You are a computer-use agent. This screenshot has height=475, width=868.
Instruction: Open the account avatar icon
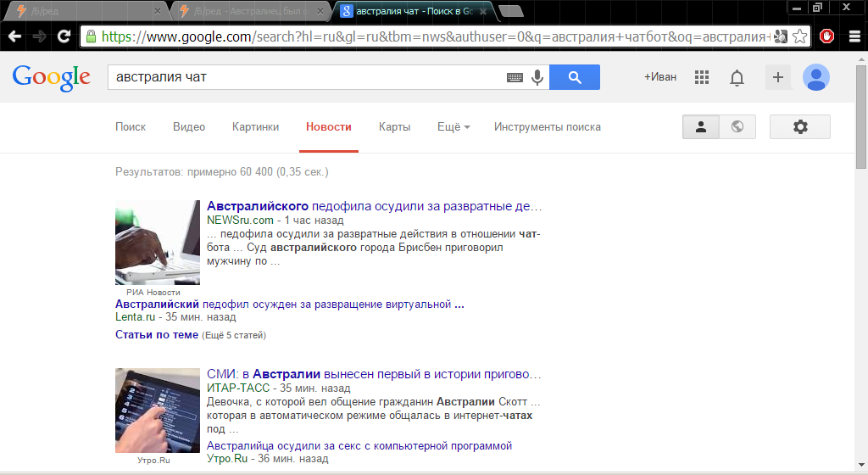(x=816, y=77)
